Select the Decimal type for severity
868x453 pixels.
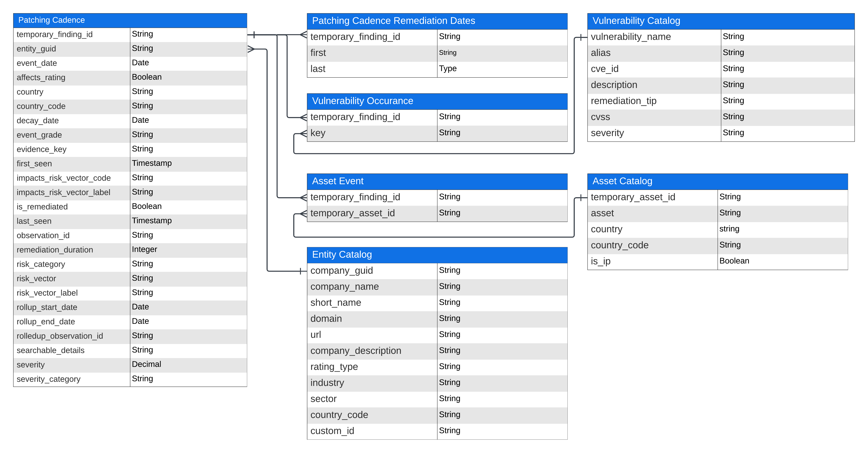146,364
